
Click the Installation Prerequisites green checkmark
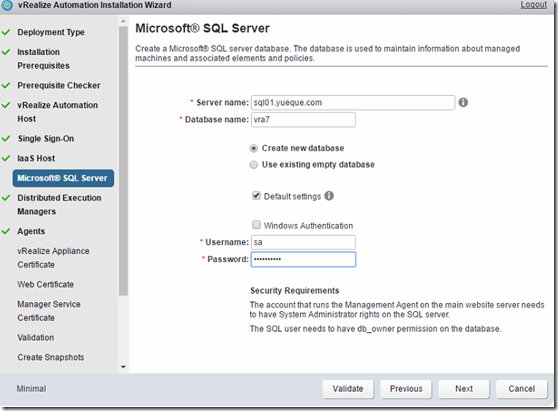6,52
